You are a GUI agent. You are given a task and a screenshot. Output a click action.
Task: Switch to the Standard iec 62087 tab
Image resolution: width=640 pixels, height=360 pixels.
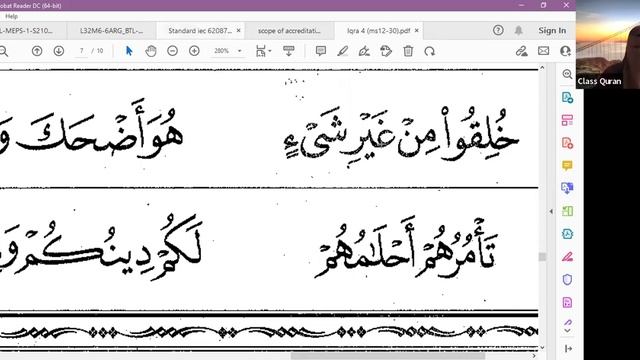click(x=200, y=31)
